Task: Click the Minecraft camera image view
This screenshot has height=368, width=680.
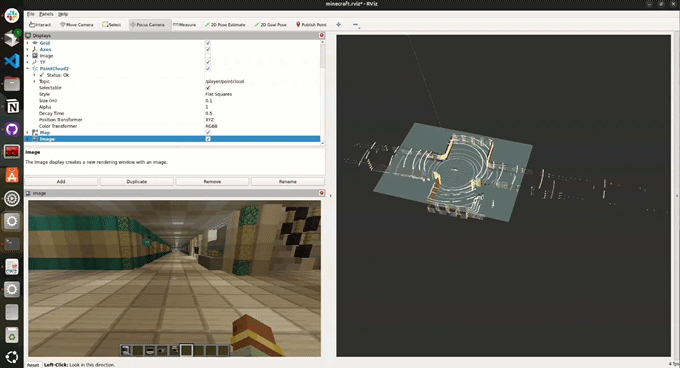Action: (x=175, y=278)
